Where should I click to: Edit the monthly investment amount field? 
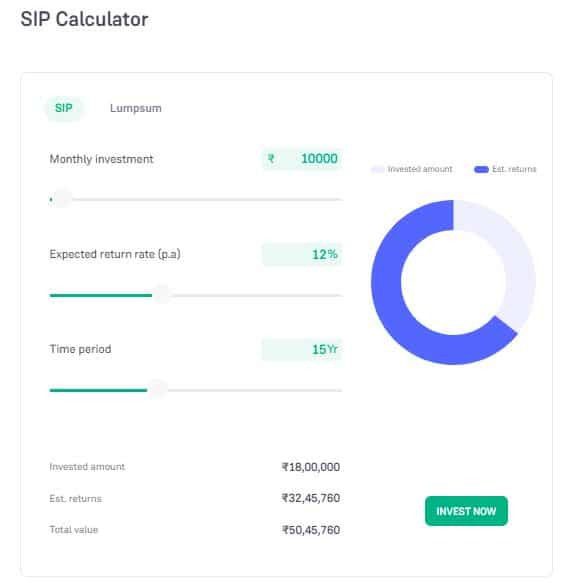(302, 159)
